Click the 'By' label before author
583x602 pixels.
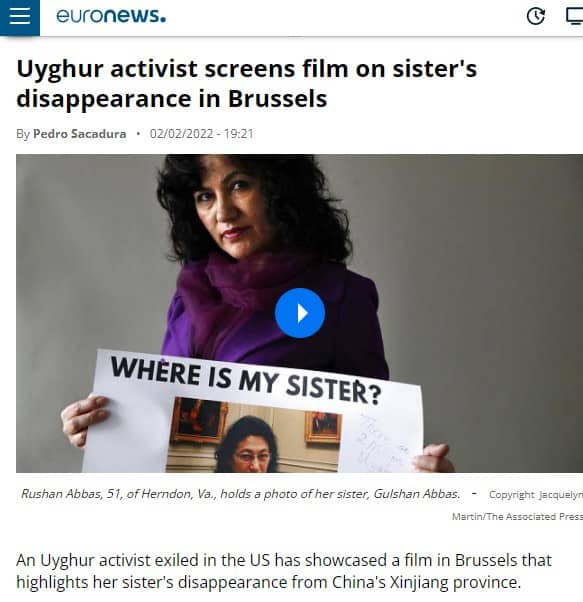pos(23,134)
